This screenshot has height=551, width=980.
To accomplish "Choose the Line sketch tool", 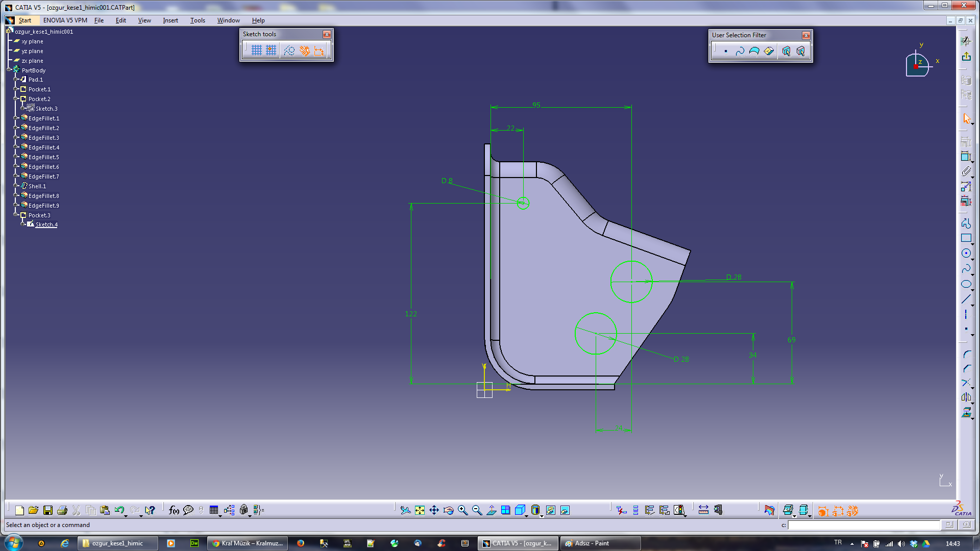I will click(966, 299).
